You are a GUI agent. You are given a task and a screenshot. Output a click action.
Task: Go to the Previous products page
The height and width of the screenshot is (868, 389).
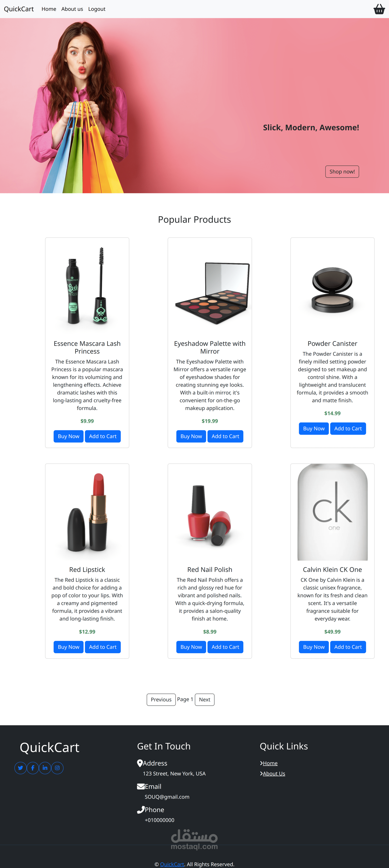click(161, 700)
